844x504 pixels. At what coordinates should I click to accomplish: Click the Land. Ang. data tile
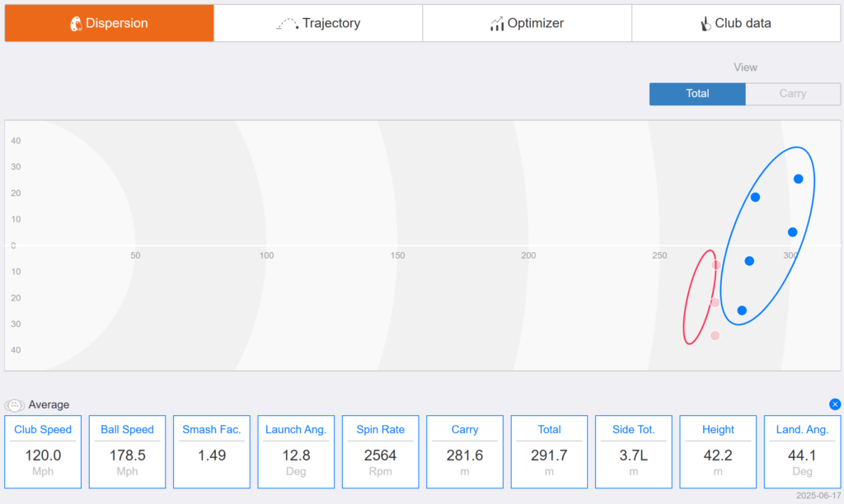pos(802,452)
